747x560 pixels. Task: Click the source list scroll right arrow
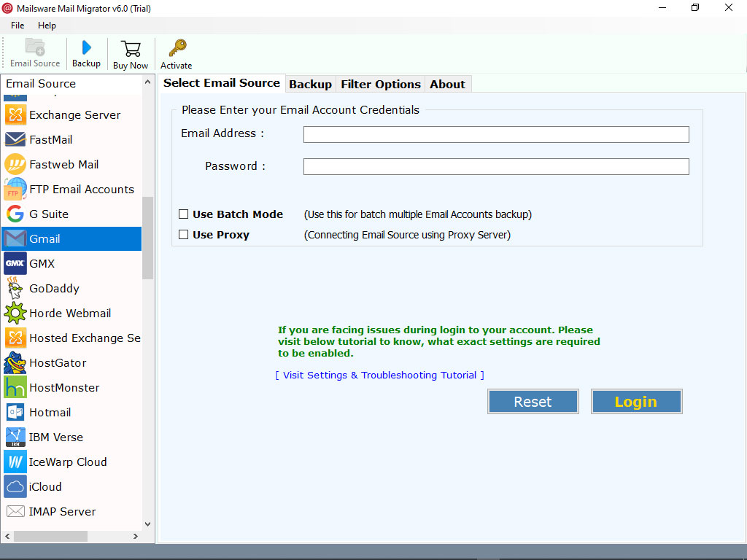tap(136, 536)
